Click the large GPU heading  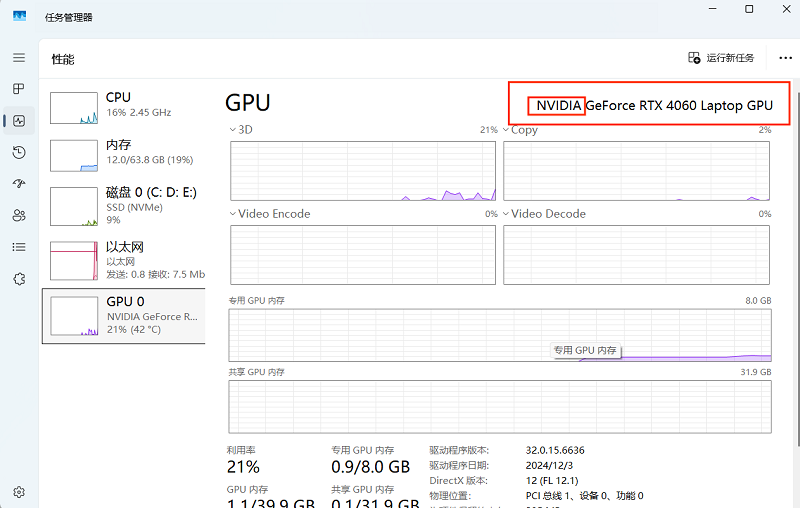[247, 103]
